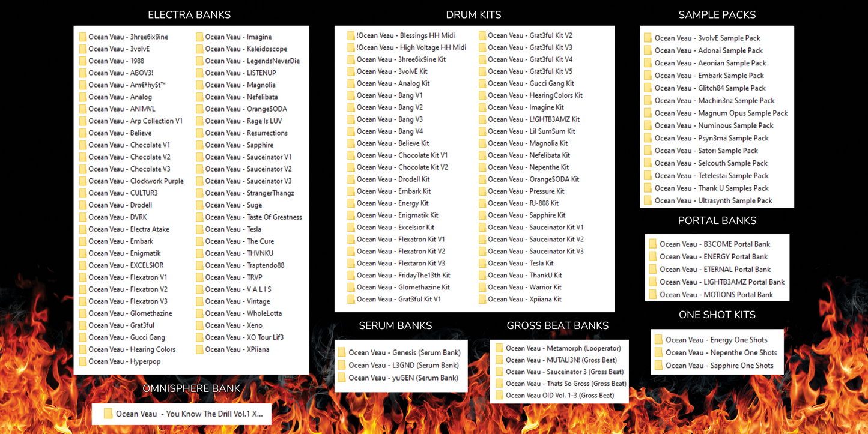Click folder icon of Ocean Veau - Genesis (Serum Bank)
The image size is (868, 434).
(x=341, y=352)
